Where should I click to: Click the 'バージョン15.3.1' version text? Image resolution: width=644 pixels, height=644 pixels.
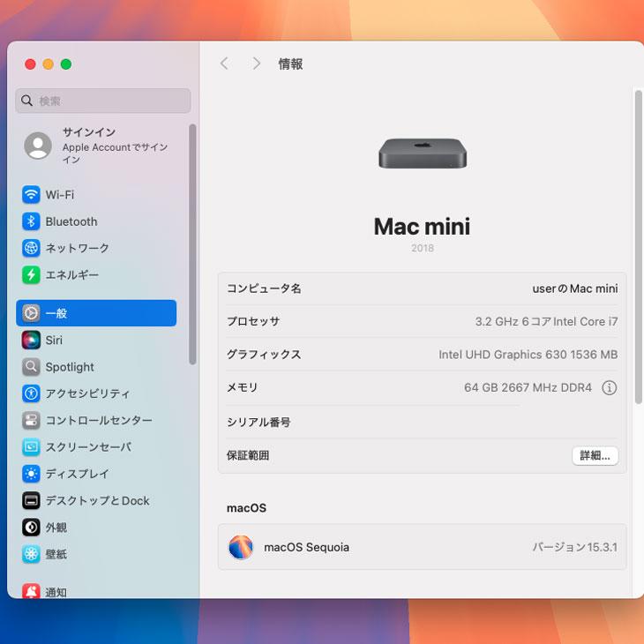click(x=575, y=547)
